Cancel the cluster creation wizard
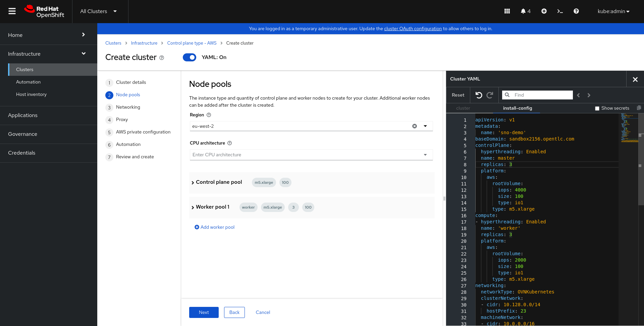The width and height of the screenshot is (644, 326). [263, 312]
